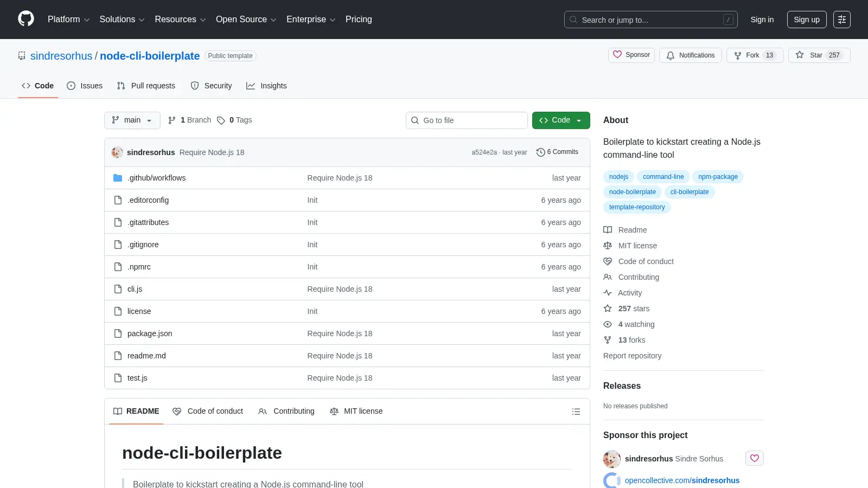Image resolution: width=868 pixels, height=488 pixels.
Task: Open the cli.js file
Action: [135, 289]
